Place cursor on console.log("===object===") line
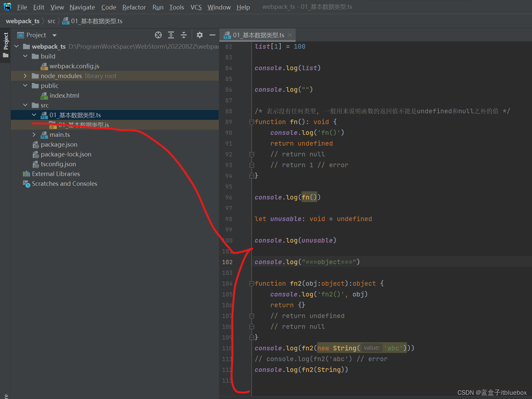This screenshot has width=532, height=399. [x=307, y=262]
